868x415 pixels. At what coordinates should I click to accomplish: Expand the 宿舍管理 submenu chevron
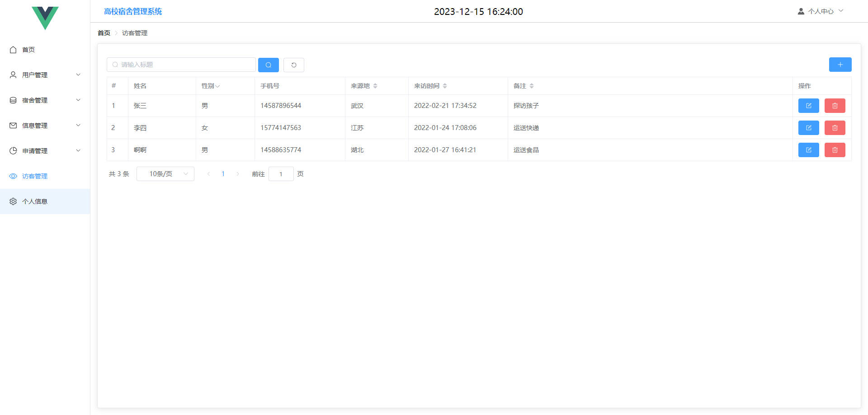click(78, 100)
